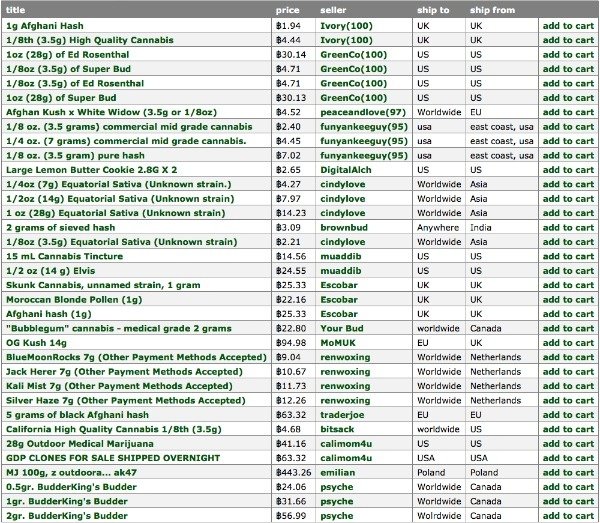Open 'Jack Herer 7g' listing
This screenshot has height=523, width=600.
coord(124,372)
